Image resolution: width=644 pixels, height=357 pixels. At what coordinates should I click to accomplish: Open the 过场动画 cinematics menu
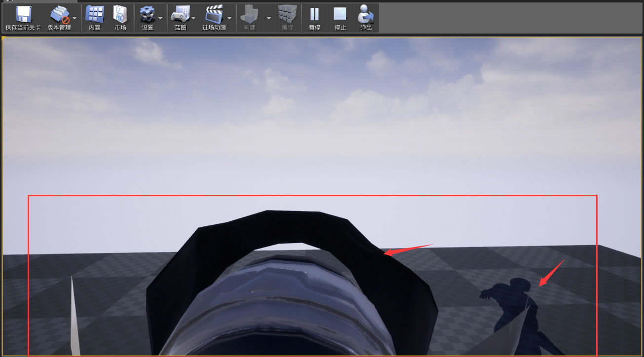click(214, 18)
